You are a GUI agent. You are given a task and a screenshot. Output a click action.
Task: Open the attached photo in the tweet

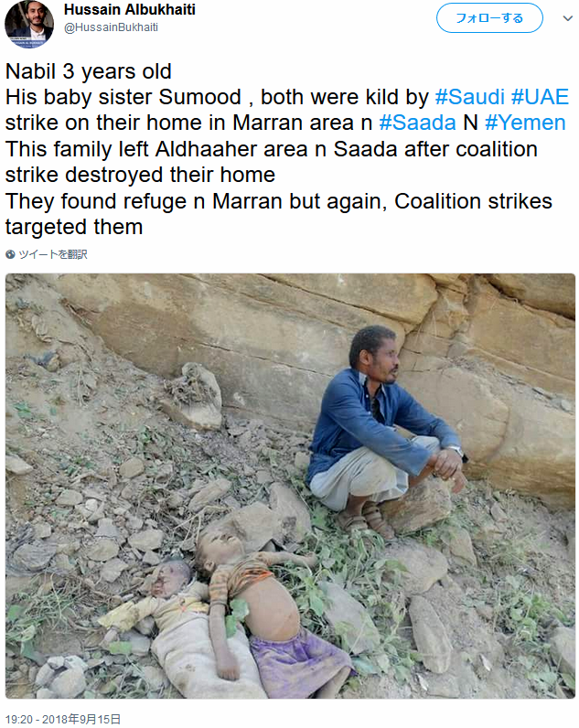pos(290,486)
